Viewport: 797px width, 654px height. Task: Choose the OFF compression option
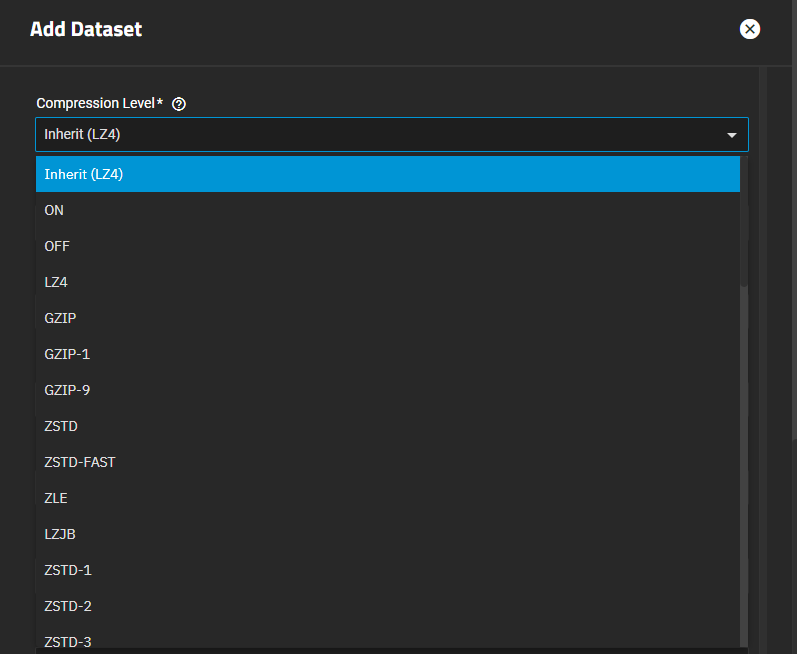(388, 246)
